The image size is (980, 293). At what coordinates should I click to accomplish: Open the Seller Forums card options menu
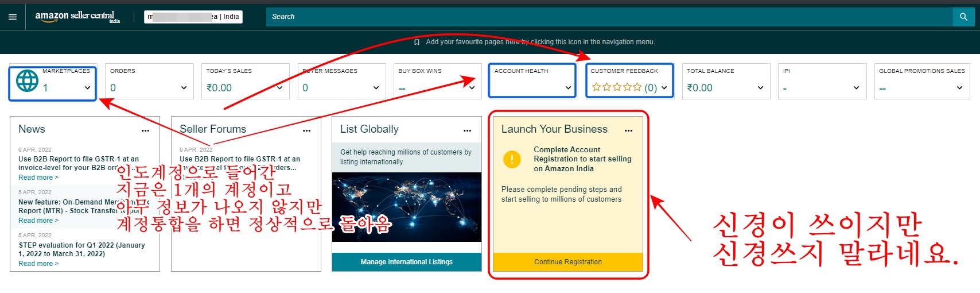point(307,131)
